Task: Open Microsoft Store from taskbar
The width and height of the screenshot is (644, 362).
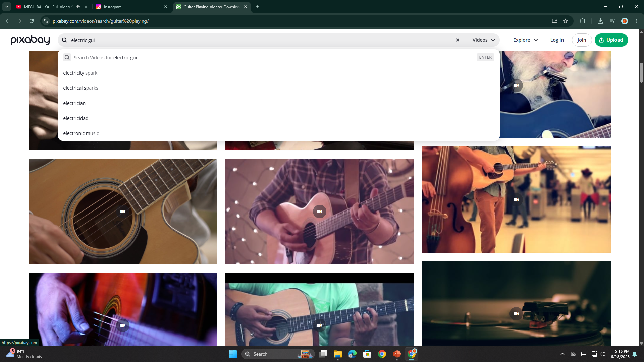Action: [x=367, y=354]
